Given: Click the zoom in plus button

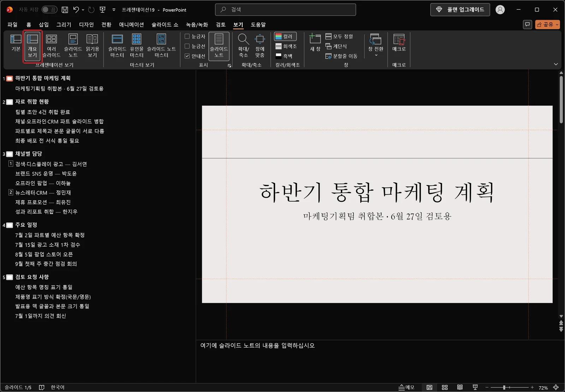Looking at the screenshot, I should tap(532, 387).
